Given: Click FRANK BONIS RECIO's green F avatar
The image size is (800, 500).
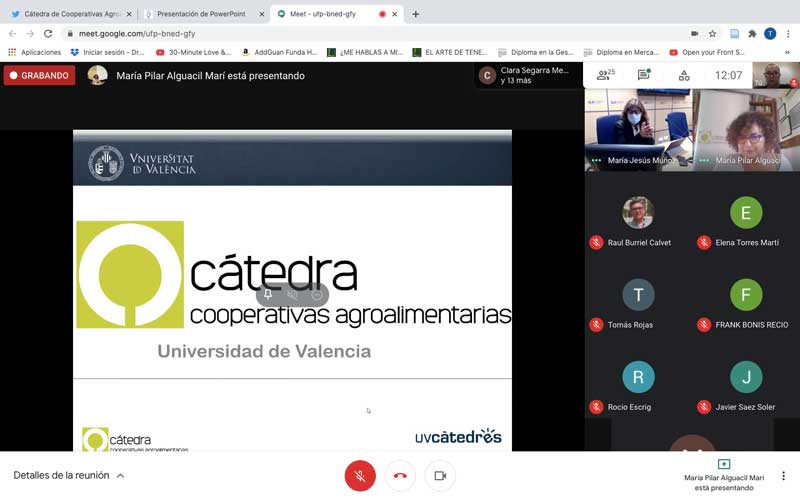Looking at the screenshot, I should pos(746,294).
